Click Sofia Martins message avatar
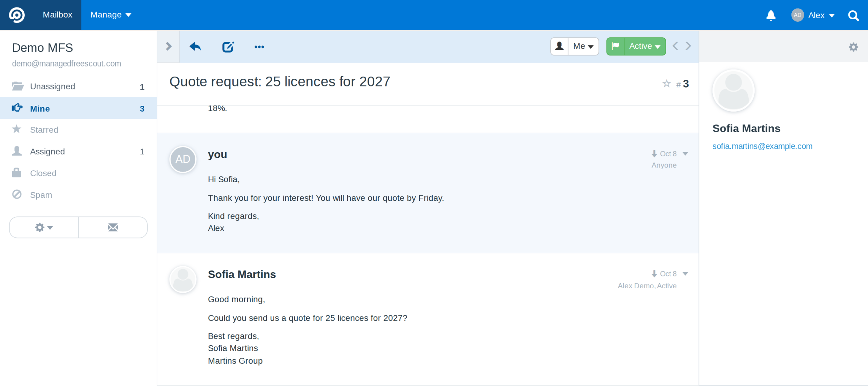This screenshot has height=386, width=868. (x=183, y=279)
